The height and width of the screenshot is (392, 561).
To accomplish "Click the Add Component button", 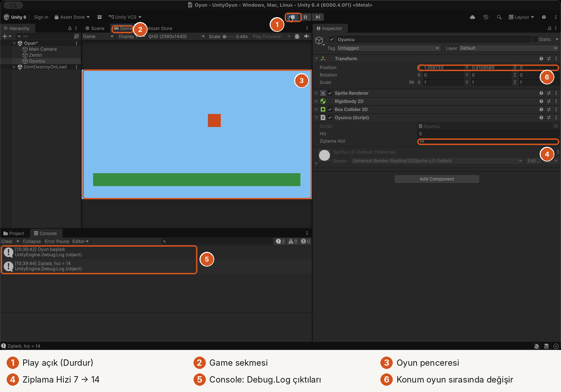I will 437,179.
